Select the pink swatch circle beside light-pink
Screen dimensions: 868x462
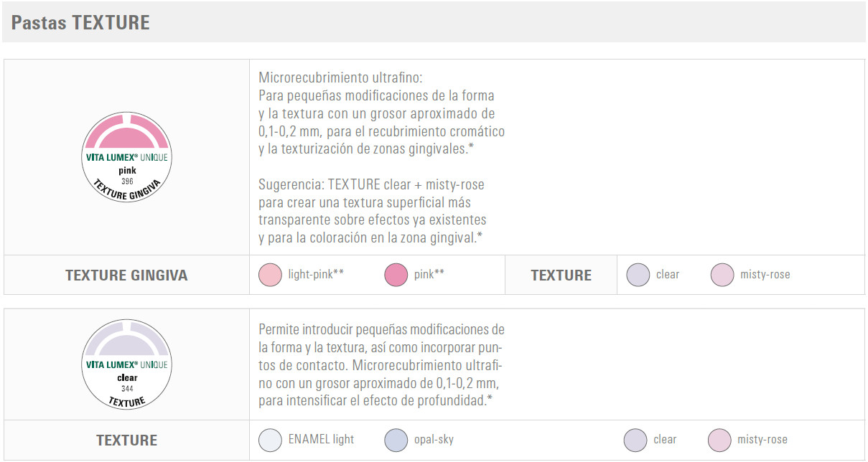pyautogui.click(x=396, y=275)
